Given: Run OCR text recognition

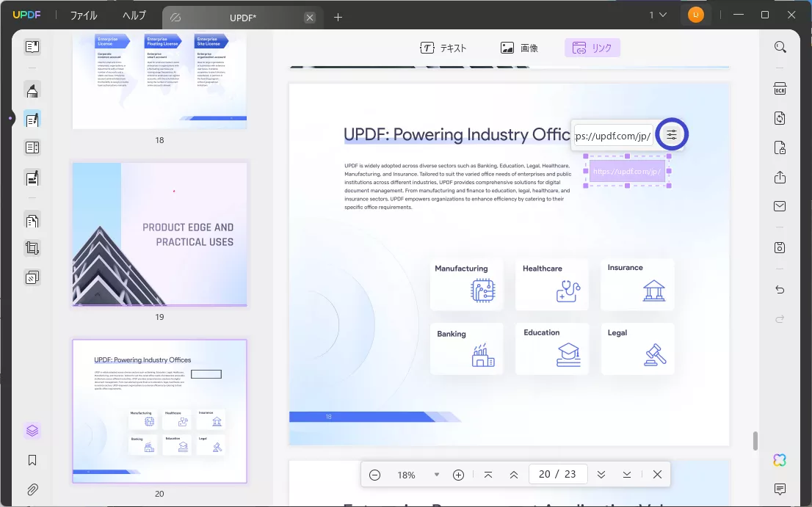Looking at the screenshot, I should coord(780,89).
